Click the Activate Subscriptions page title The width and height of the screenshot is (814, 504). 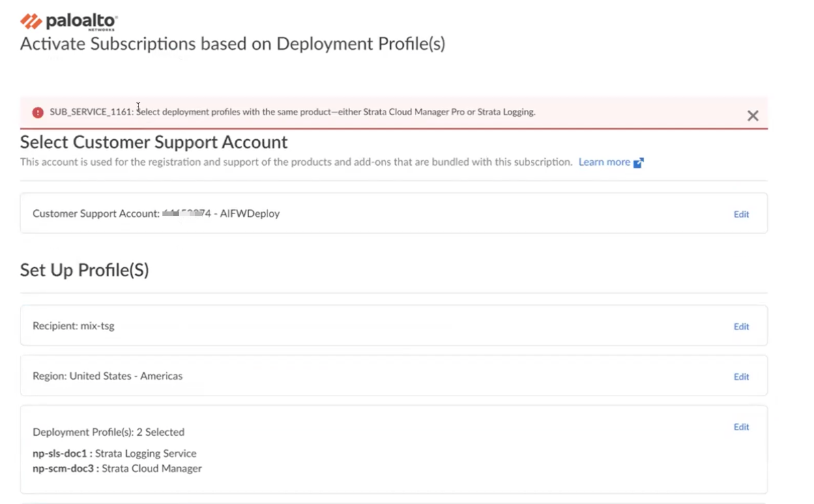point(232,44)
